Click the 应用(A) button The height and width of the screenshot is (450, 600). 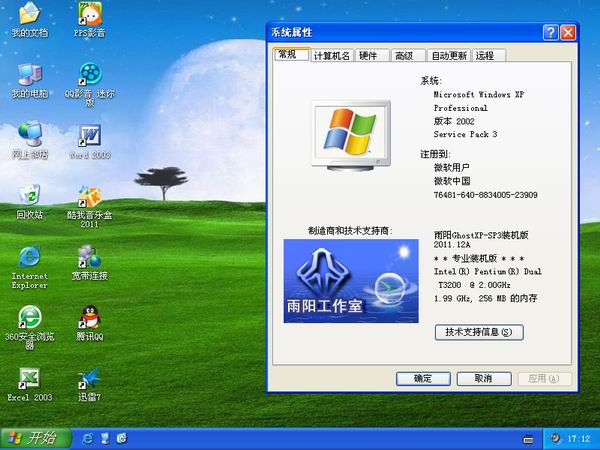pos(544,379)
